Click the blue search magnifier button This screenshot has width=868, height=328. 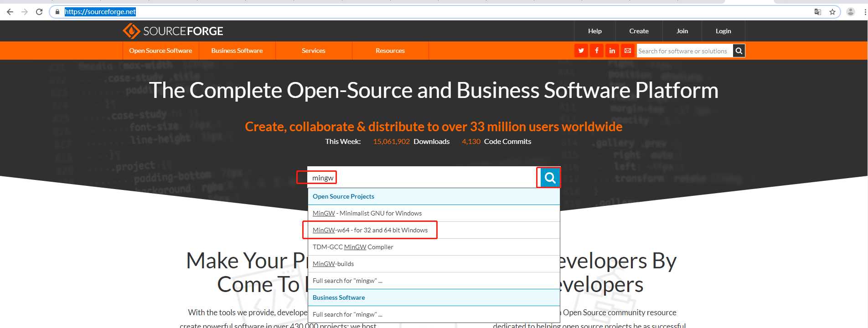tap(550, 178)
